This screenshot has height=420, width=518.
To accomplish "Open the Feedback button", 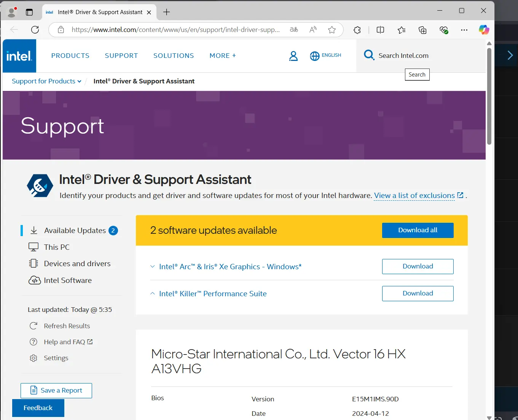I will coord(38,408).
